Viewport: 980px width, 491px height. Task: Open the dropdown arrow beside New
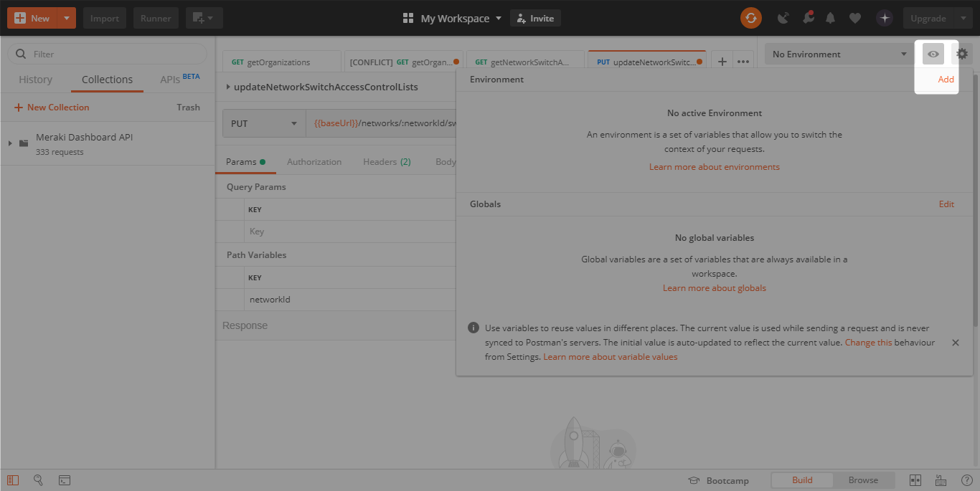click(x=66, y=18)
